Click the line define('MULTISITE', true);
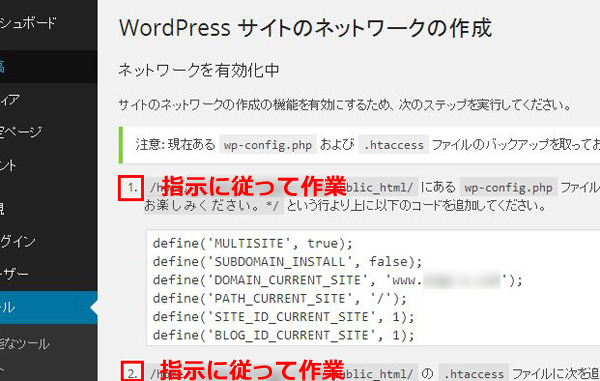The height and width of the screenshot is (381, 600). 253,243
